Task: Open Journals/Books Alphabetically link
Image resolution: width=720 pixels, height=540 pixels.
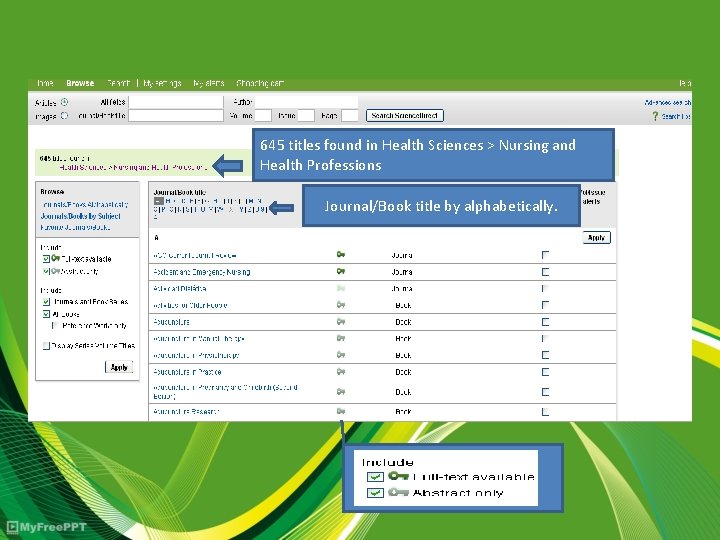Action: [84, 204]
